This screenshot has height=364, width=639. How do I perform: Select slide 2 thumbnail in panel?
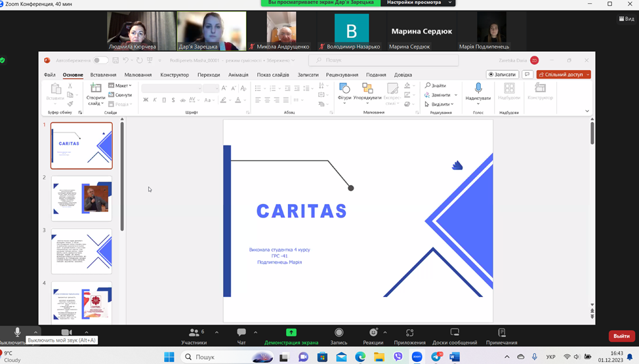click(81, 199)
